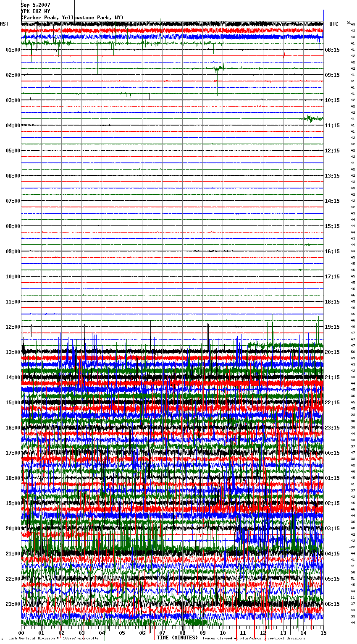Click the "11:15" UTC time label

pos(332,126)
